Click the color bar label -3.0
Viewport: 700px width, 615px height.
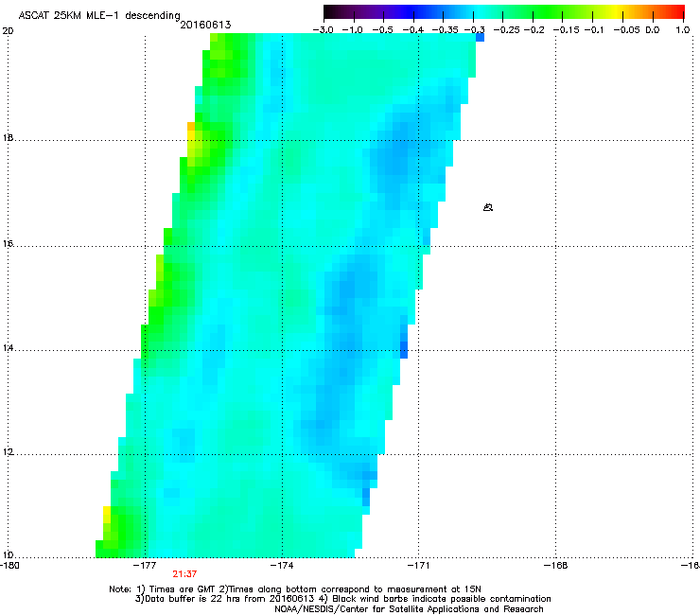(x=323, y=30)
